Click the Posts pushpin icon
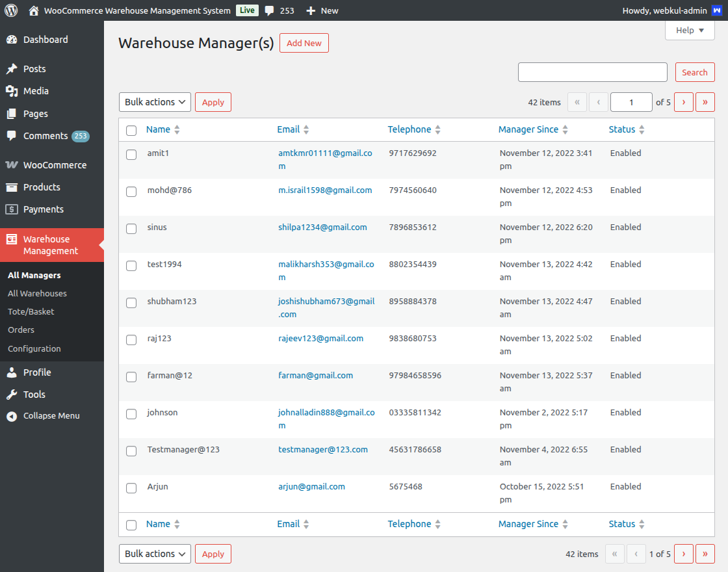 (12, 69)
